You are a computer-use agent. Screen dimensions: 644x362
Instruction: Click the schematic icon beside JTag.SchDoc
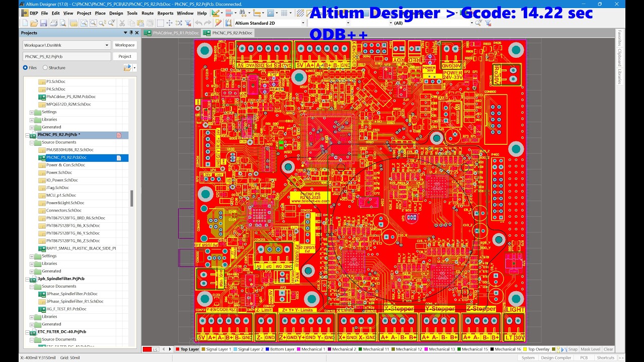42,188
